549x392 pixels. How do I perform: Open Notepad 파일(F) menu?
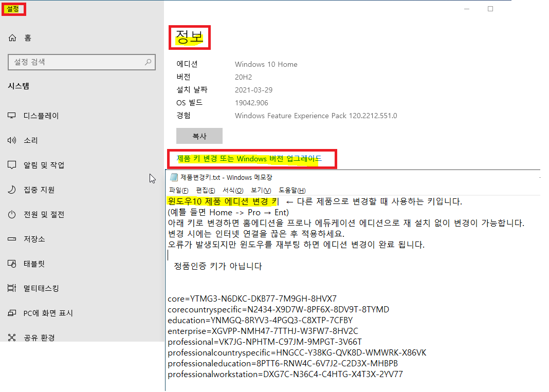[x=178, y=191]
